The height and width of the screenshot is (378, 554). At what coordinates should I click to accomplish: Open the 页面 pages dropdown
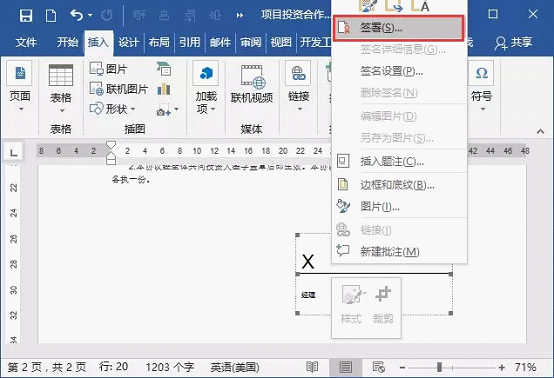click(x=20, y=87)
